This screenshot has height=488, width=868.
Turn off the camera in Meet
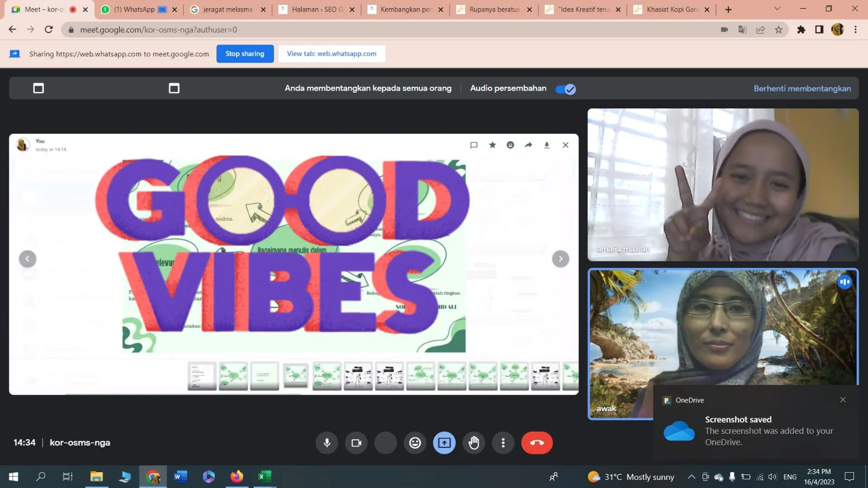(x=356, y=443)
